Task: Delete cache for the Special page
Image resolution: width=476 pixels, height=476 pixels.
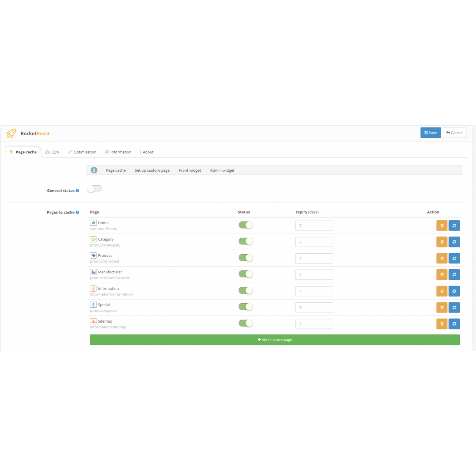Action: point(442,307)
